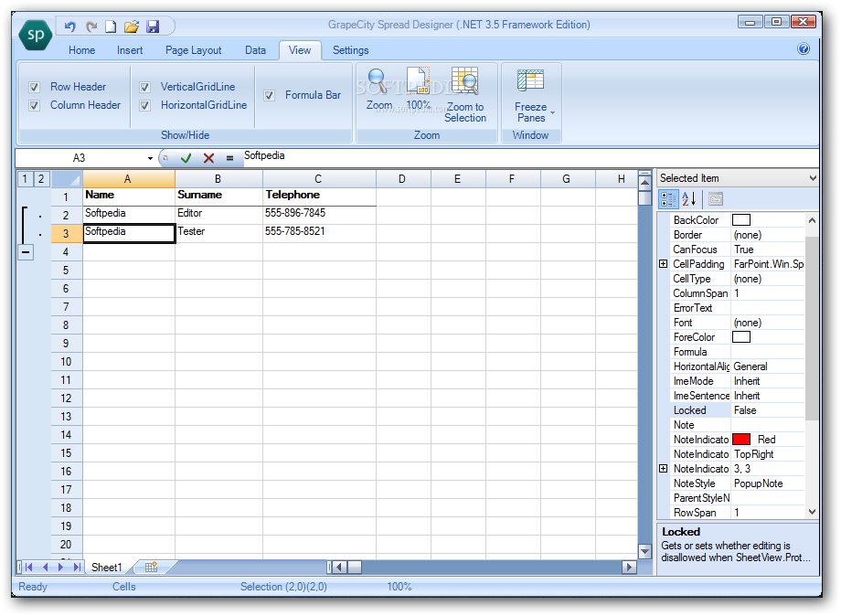This screenshot has height=616, width=841.
Task: Open Property Pages icon in property grid
Action: click(716, 199)
